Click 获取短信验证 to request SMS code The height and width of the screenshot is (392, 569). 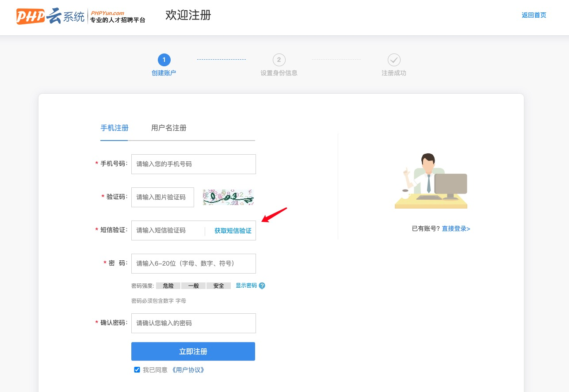click(233, 231)
